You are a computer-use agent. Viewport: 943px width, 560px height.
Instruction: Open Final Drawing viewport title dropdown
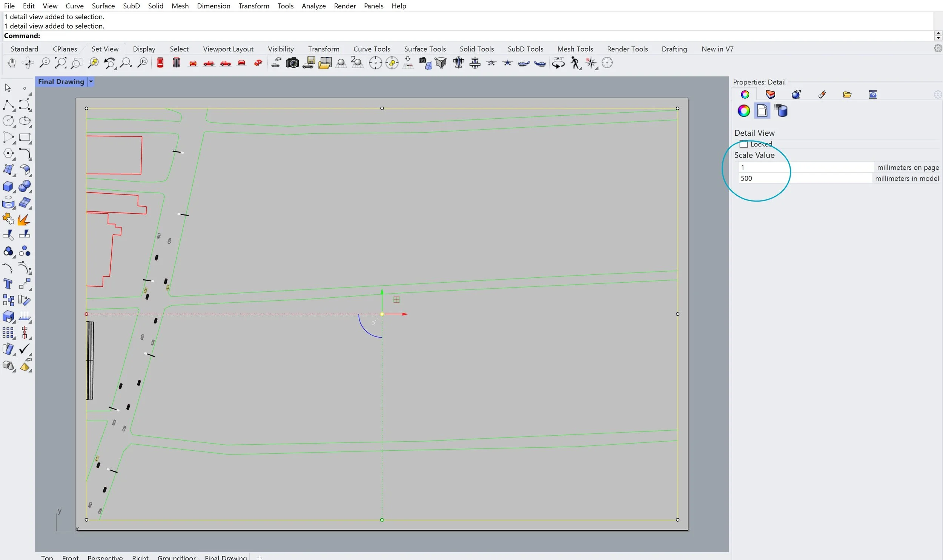pyautogui.click(x=91, y=81)
